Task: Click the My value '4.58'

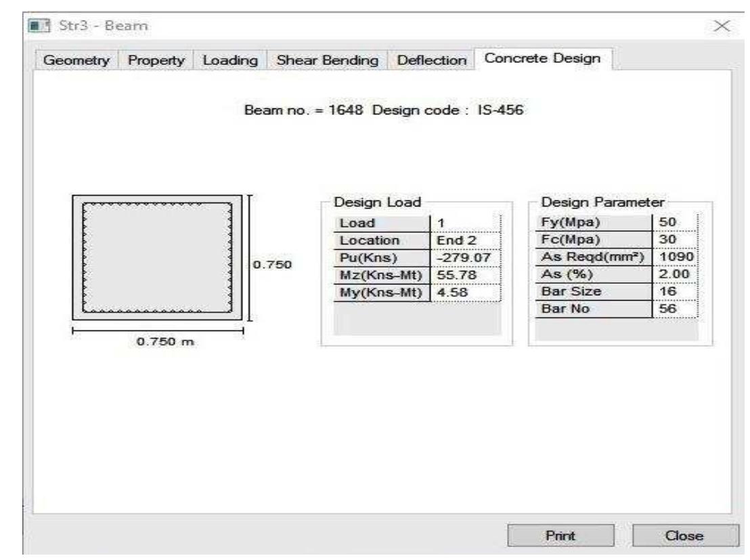Action: click(466, 293)
